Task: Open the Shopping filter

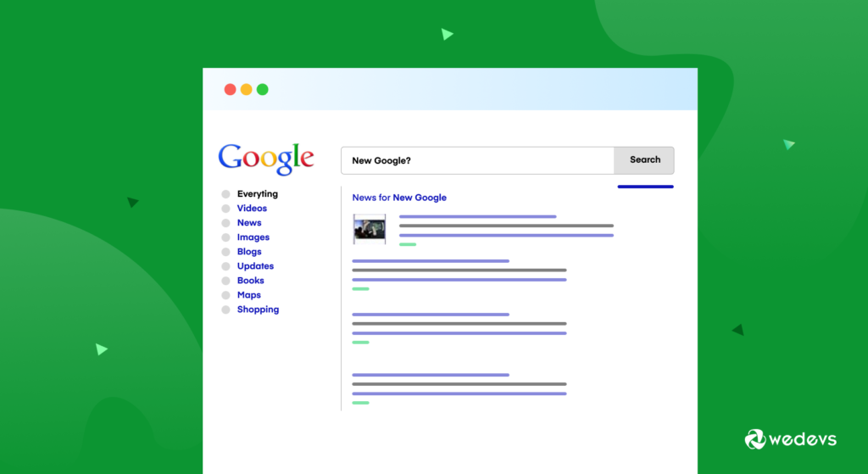Action: tap(258, 309)
